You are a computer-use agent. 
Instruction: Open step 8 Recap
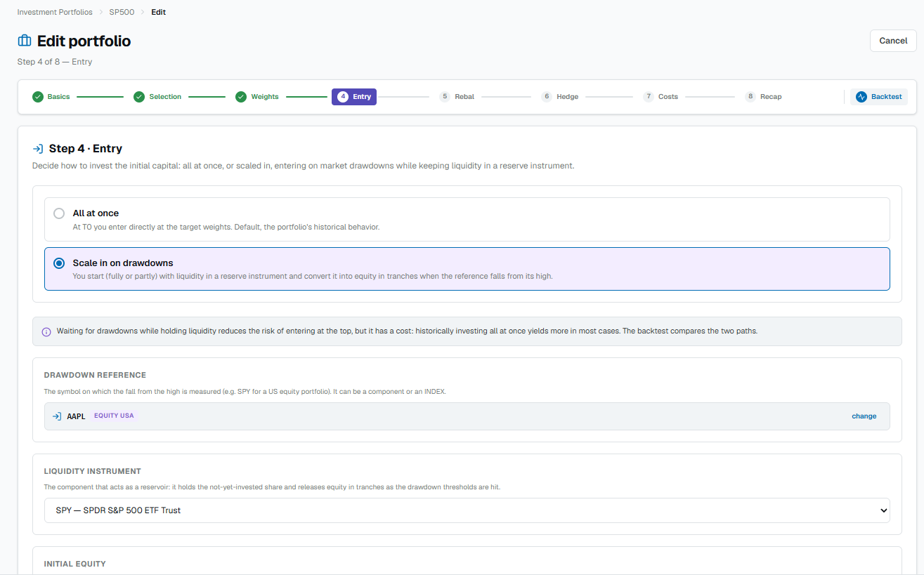click(764, 97)
